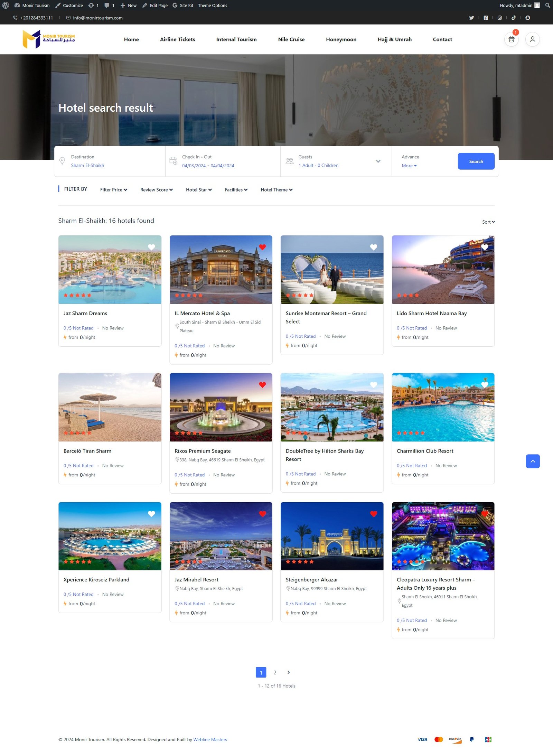Open the New content menu

coord(128,5)
